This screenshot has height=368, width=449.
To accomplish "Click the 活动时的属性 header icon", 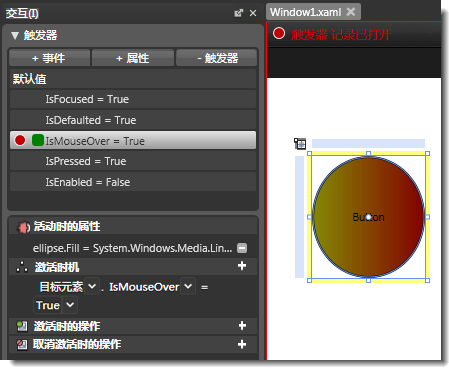I will [23, 227].
